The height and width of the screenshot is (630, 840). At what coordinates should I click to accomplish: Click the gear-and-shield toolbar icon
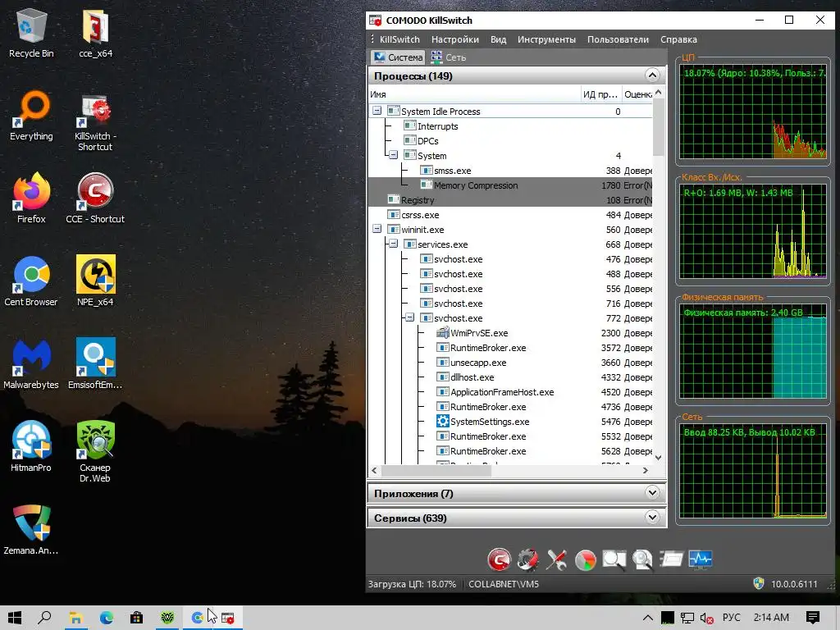[527, 559]
